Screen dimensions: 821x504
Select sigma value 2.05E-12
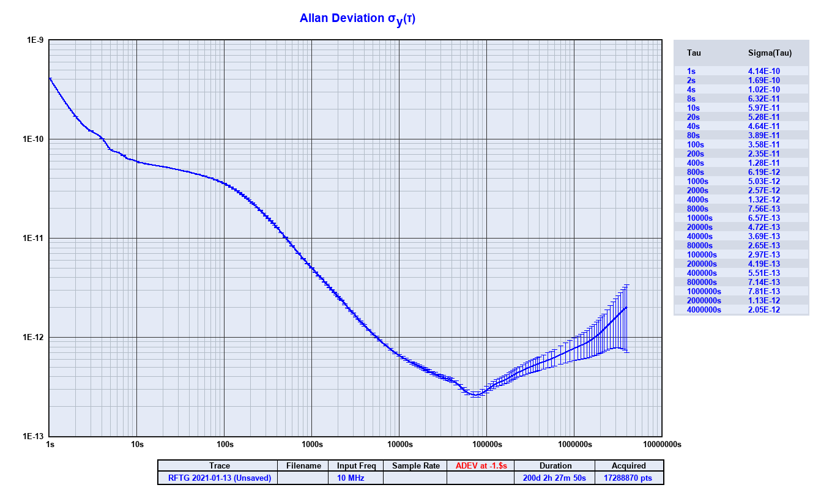[x=764, y=310]
